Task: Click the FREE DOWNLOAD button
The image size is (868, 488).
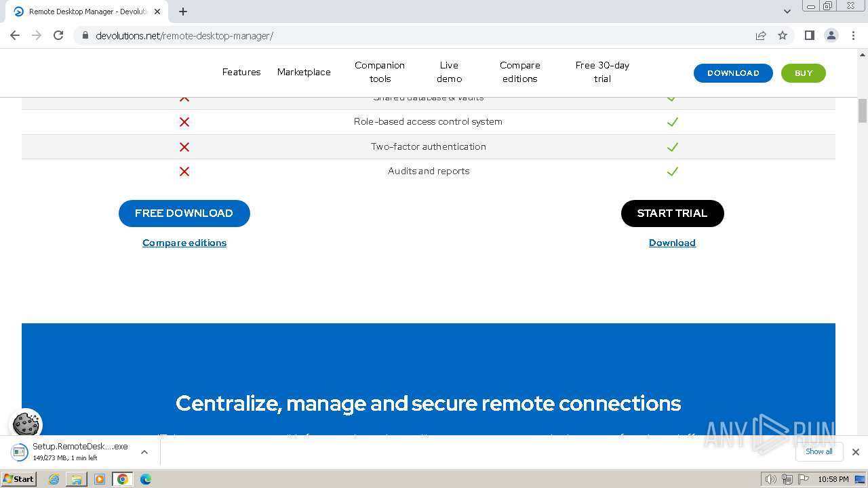Action: tap(184, 213)
